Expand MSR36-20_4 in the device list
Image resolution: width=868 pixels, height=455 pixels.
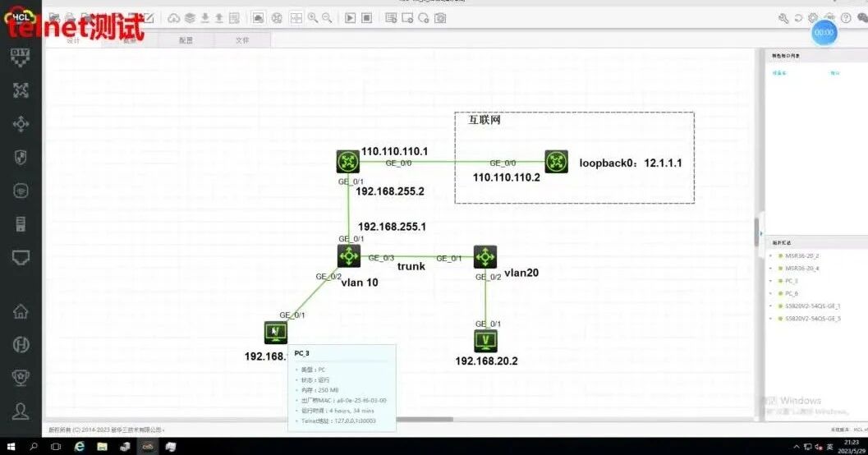coord(771,269)
